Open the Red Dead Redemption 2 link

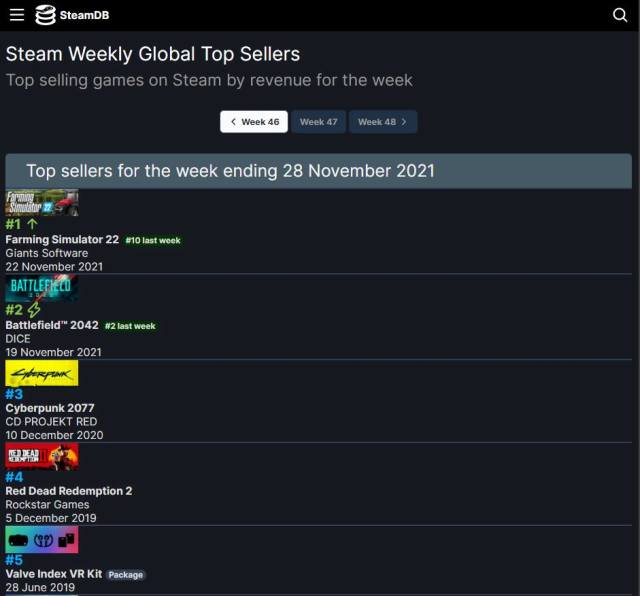[69, 491]
